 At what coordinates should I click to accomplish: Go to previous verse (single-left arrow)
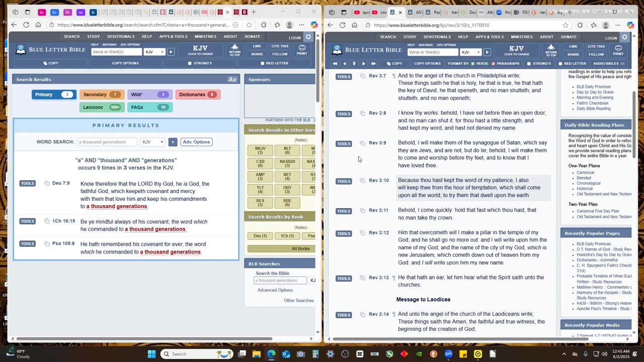[345, 63]
